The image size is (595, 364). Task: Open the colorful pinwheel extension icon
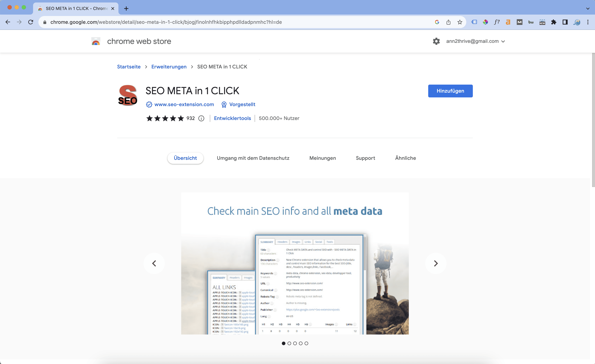[x=485, y=22]
